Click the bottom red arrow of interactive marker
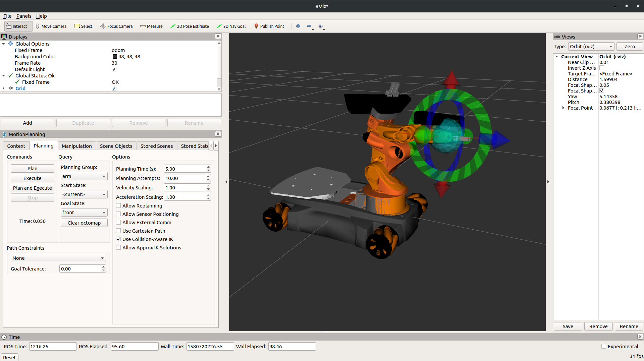This screenshot has width=644, height=361. 442,190
